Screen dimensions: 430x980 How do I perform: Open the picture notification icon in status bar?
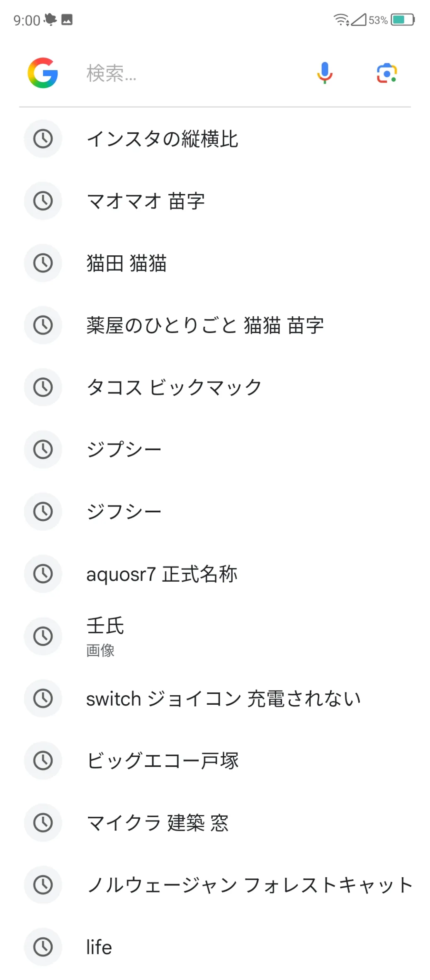coord(67,19)
